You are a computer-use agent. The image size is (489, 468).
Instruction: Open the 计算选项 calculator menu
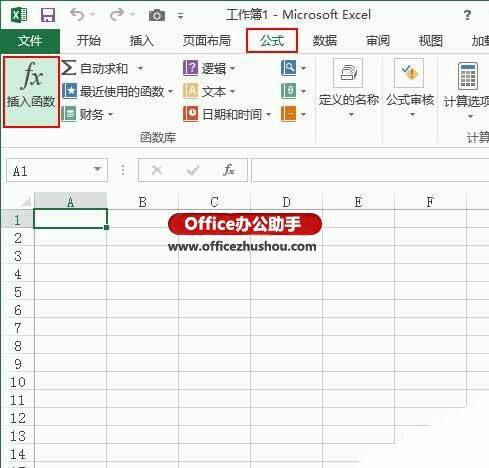(467, 89)
